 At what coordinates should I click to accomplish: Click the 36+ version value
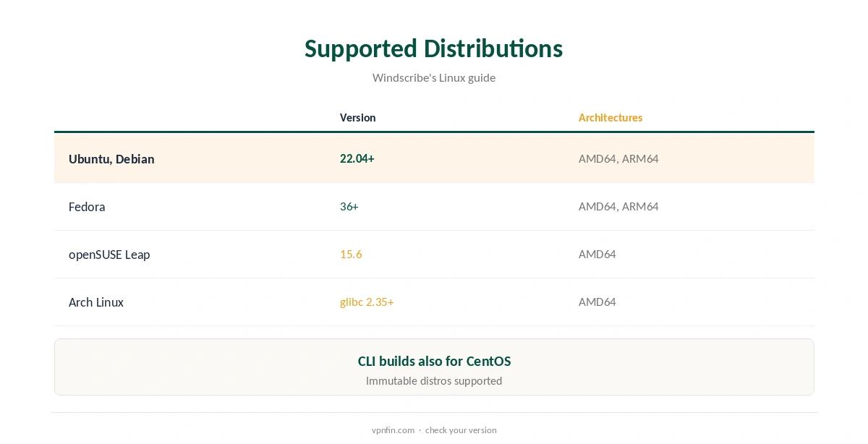[x=349, y=206]
